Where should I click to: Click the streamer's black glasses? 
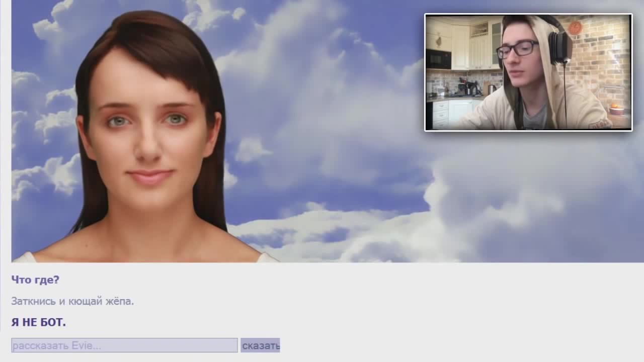[517, 49]
